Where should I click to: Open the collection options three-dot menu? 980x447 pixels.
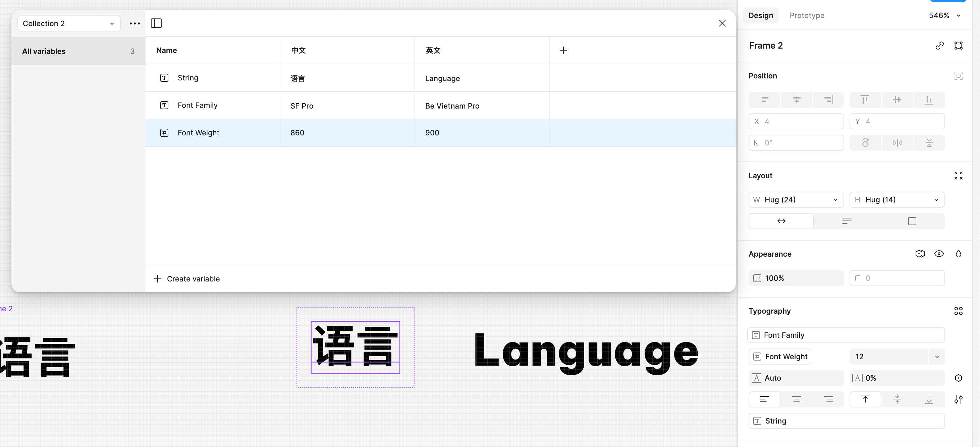tap(135, 23)
